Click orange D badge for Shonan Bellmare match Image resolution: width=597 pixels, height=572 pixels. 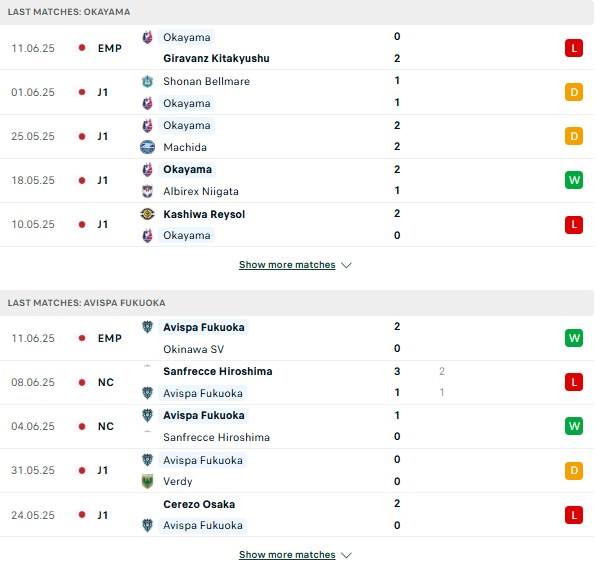click(574, 92)
